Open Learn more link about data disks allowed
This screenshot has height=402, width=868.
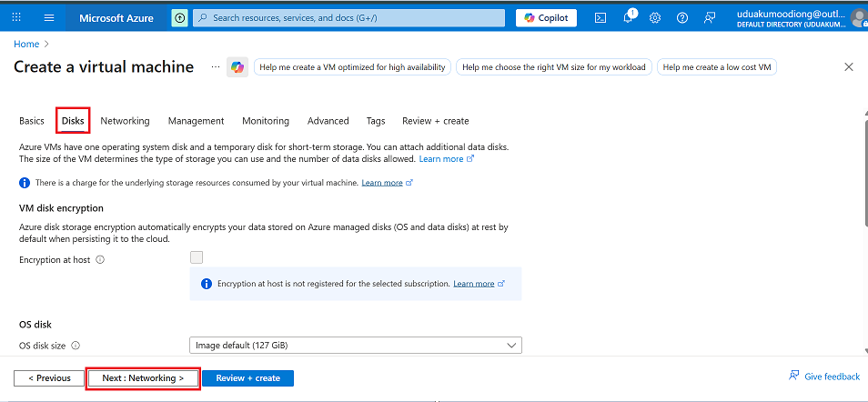446,159
